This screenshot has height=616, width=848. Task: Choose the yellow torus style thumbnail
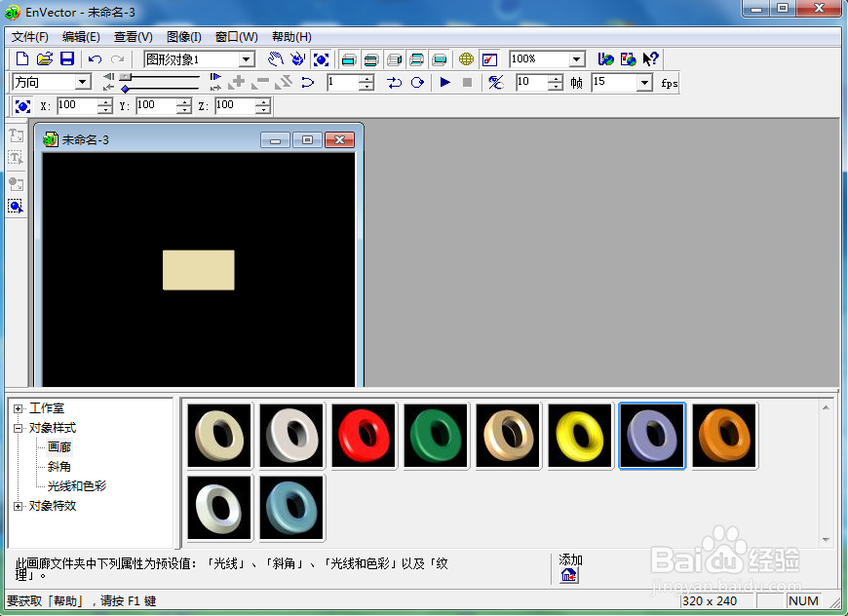(x=580, y=436)
